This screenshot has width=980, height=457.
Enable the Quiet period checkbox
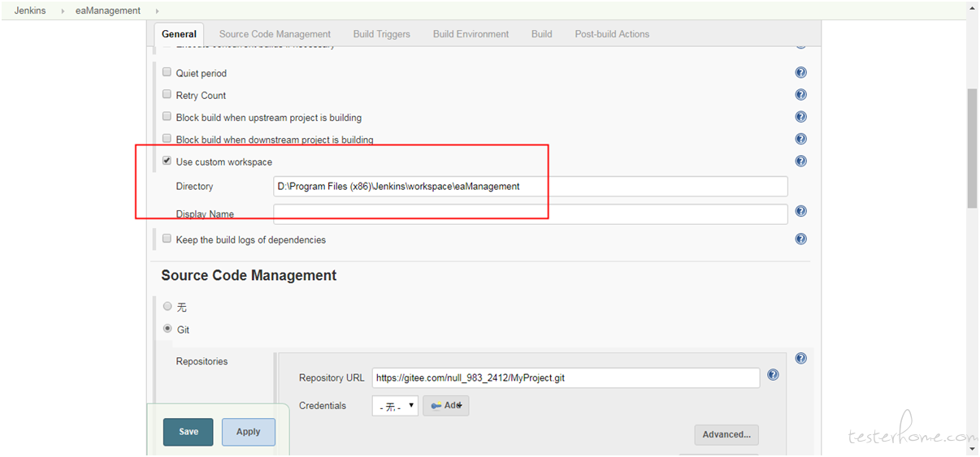click(167, 72)
